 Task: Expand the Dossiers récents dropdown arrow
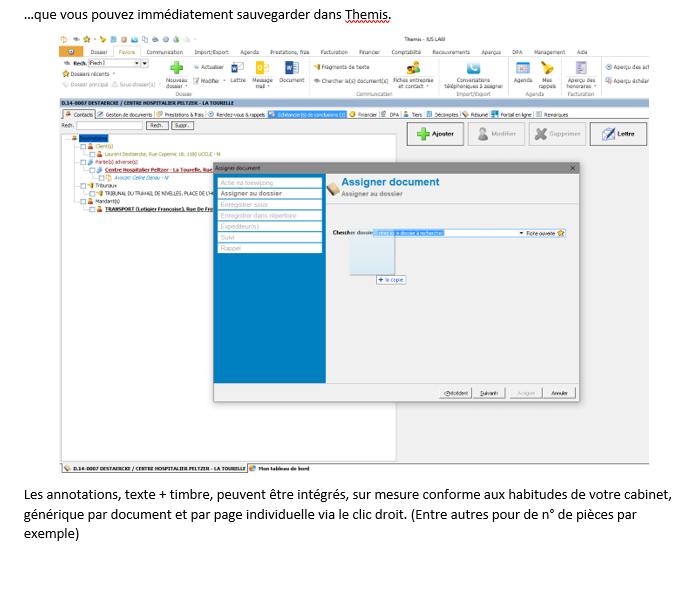pyautogui.click(x=114, y=74)
